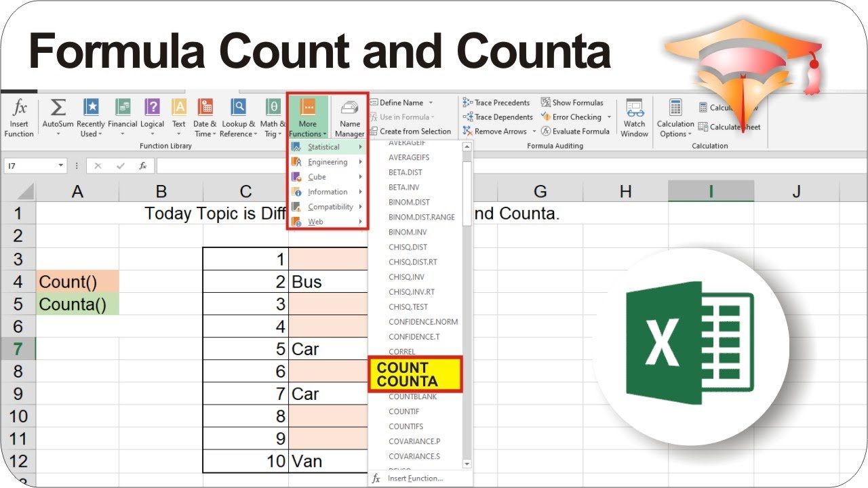Toggle Show Formulas
Image resolution: width=868 pixels, height=488 pixels.
click(x=572, y=102)
